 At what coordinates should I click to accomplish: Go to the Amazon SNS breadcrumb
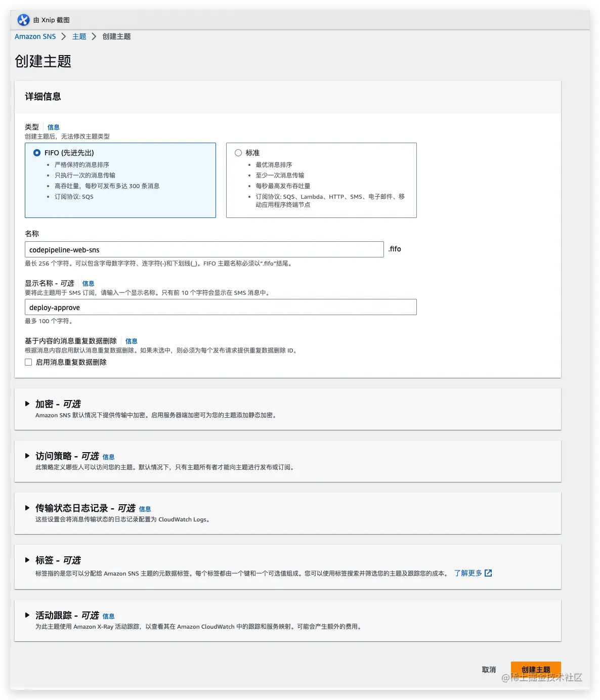point(35,36)
